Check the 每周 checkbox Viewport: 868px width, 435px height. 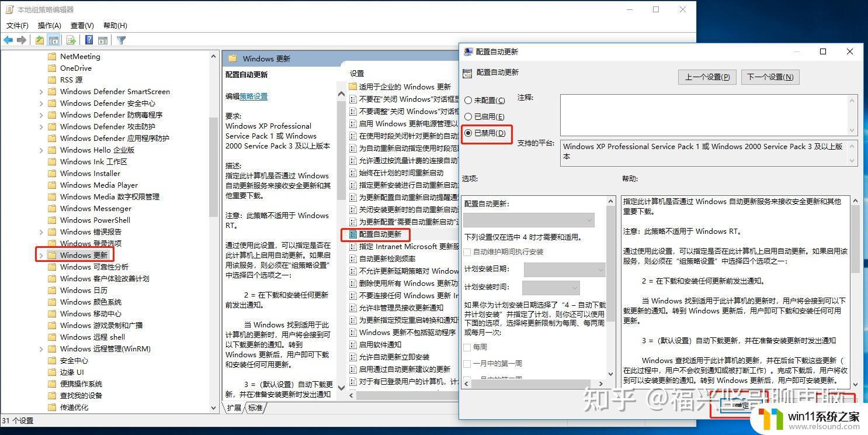point(467,347)
